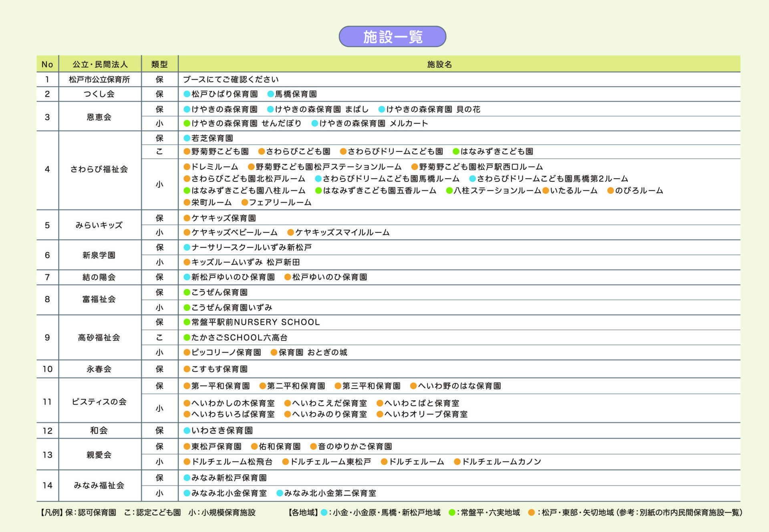Click ドレミルーム facility name
The image size is (769, 532).
coord(215,167)
